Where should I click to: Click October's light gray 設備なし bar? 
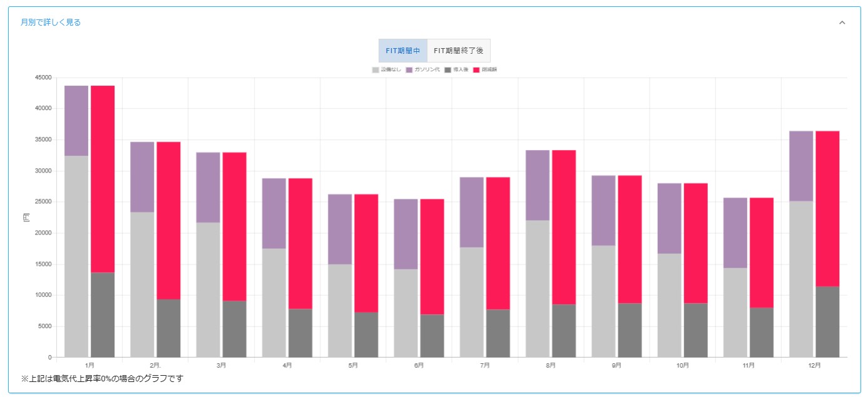pyautogui.click(x=669, y=306)
